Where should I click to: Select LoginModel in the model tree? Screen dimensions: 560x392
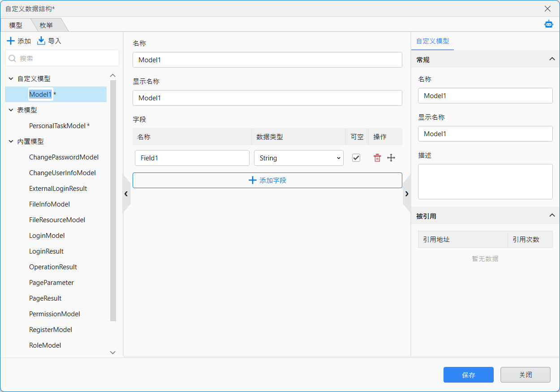[47, 236]
